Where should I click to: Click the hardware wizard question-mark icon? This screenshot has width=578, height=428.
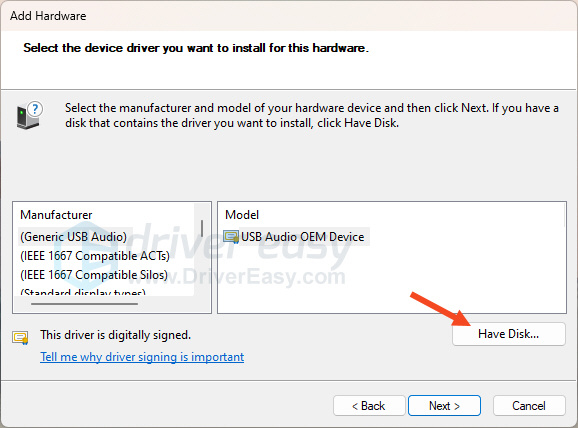[29, 115]
